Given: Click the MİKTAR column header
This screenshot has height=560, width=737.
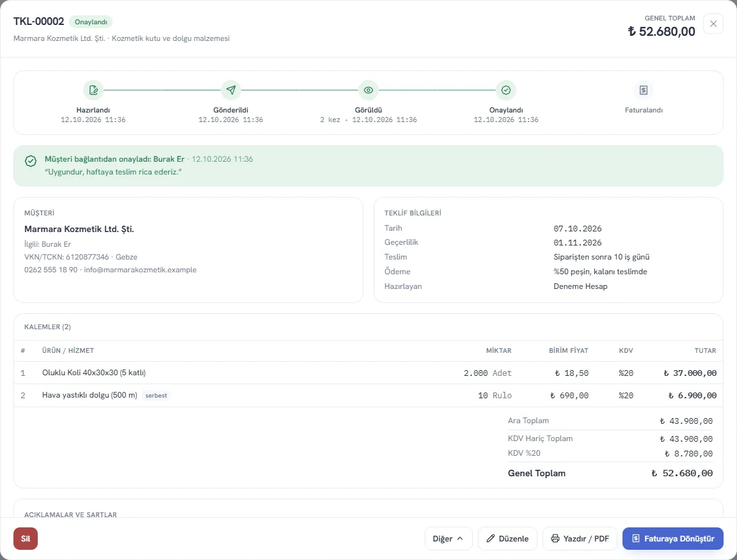Looking at the screenshot, I should (499, 350).
